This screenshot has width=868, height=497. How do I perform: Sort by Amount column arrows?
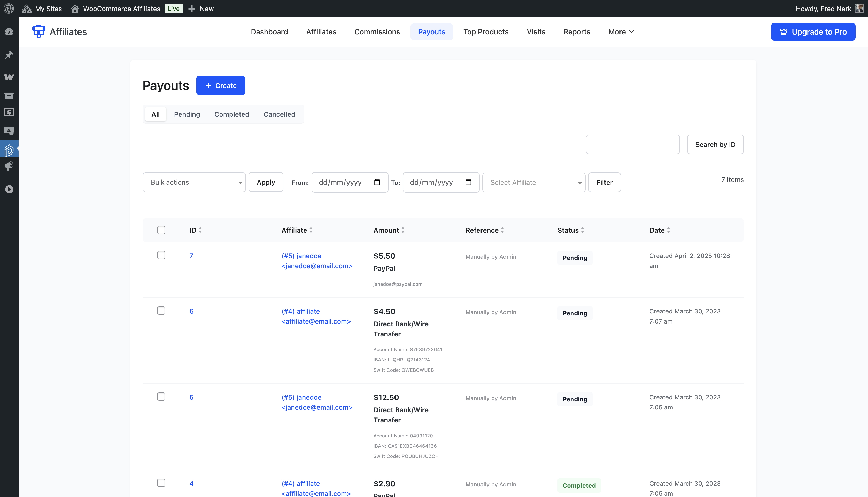[x=403, y=230]
